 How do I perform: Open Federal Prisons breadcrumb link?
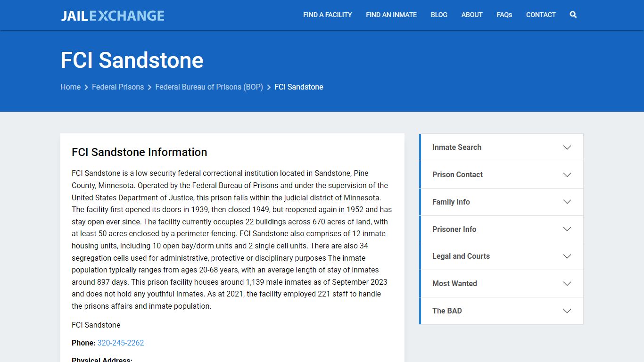click(118, 87)
